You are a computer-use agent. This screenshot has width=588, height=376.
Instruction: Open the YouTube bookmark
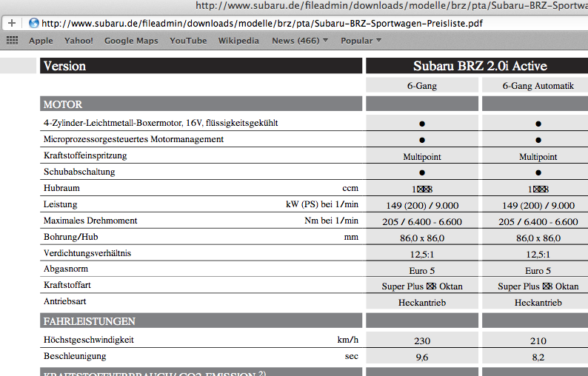click(x=188, y=41)
